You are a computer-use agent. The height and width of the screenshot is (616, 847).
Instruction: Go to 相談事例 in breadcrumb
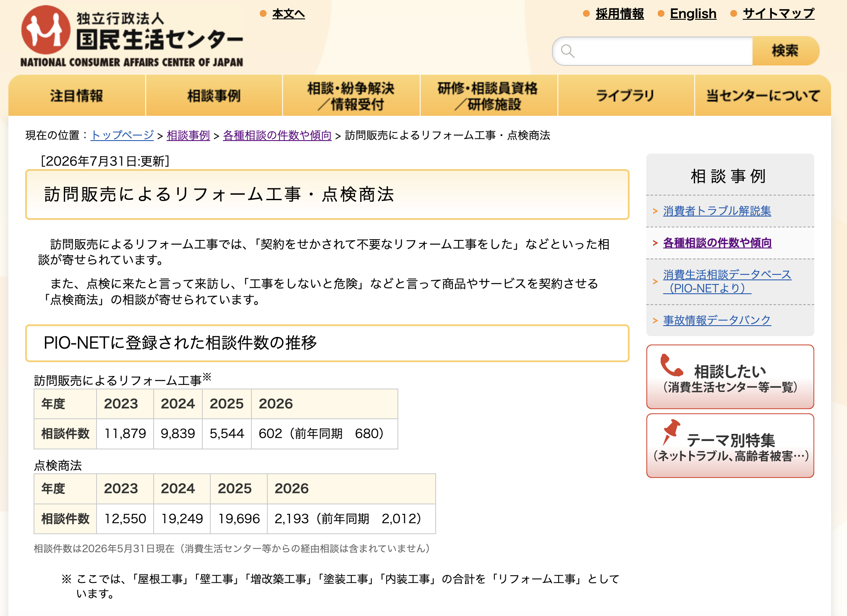tap(188, 135)
